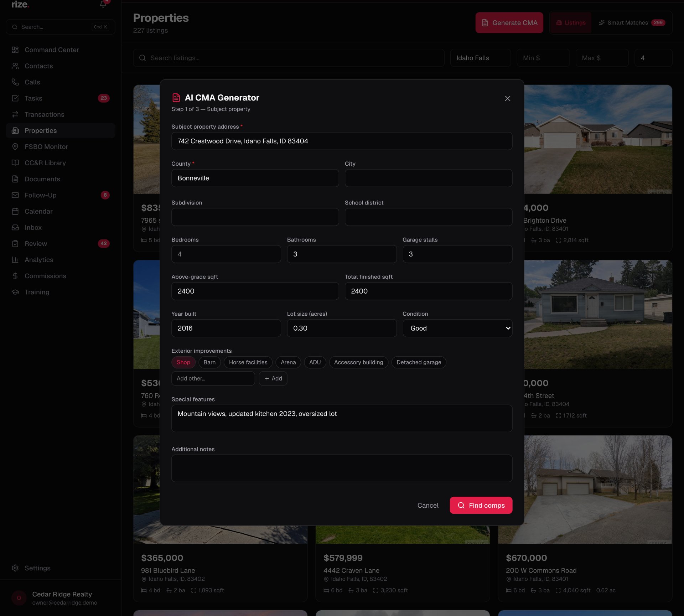Click the Review clipboard icon

(15, 244)
